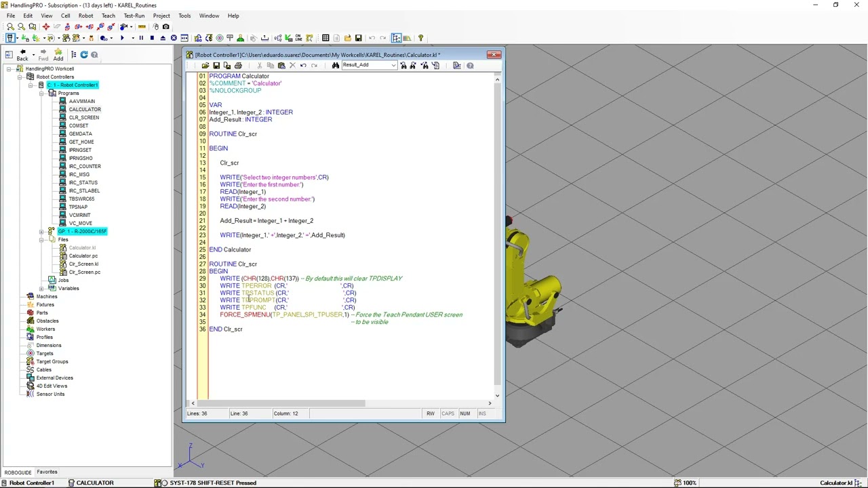
Task: Toggle the highlighted tree-view toolbar button
Action: coord(396,38)
